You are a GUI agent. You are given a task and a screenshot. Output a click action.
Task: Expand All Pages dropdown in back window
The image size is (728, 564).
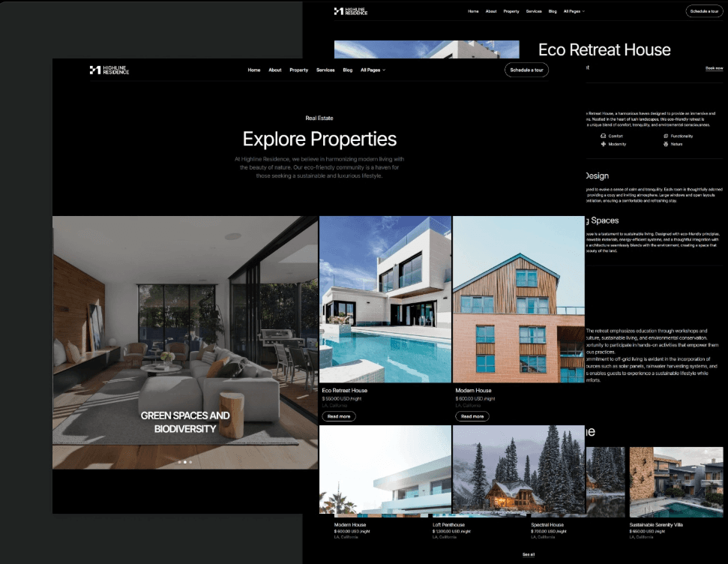[574, 11]
